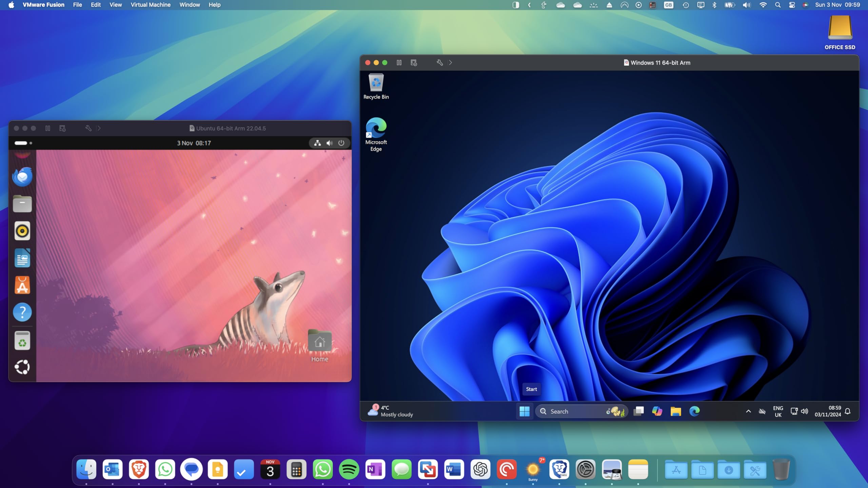Viewport: 868px width, 488px height.
Task: Open Copilot from the Windows taskbar
Action: point(657,411)
